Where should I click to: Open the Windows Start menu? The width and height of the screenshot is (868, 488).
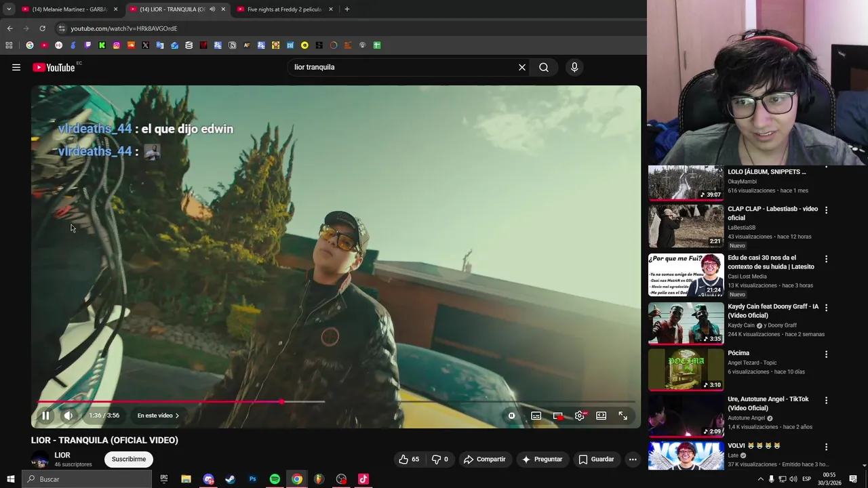[10, 479]
